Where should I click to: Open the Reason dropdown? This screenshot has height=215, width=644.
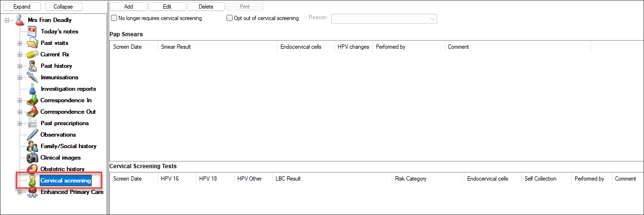384,19
